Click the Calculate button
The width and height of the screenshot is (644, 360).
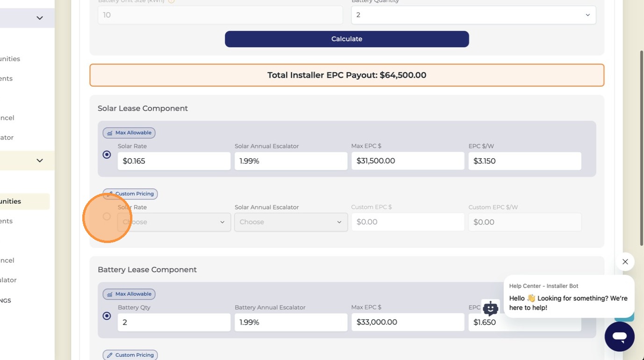(x=347, y=39)
